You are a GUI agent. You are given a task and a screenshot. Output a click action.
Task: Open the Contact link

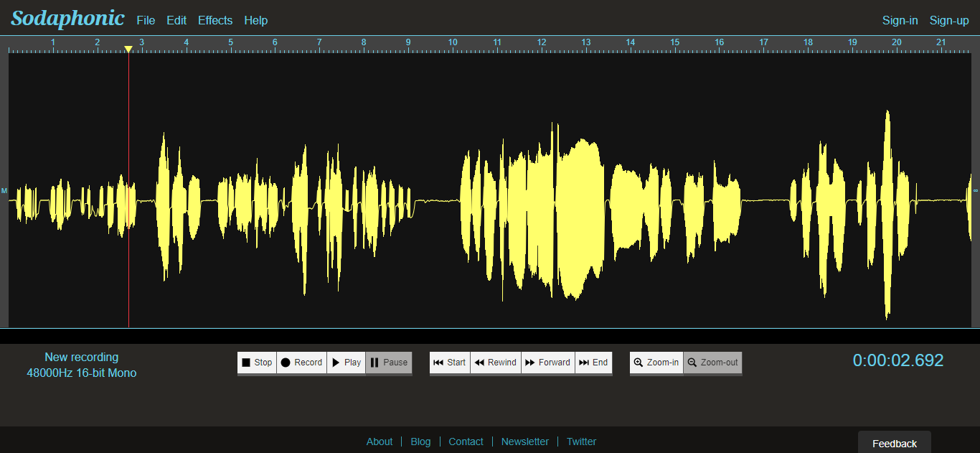pos(466,442)
